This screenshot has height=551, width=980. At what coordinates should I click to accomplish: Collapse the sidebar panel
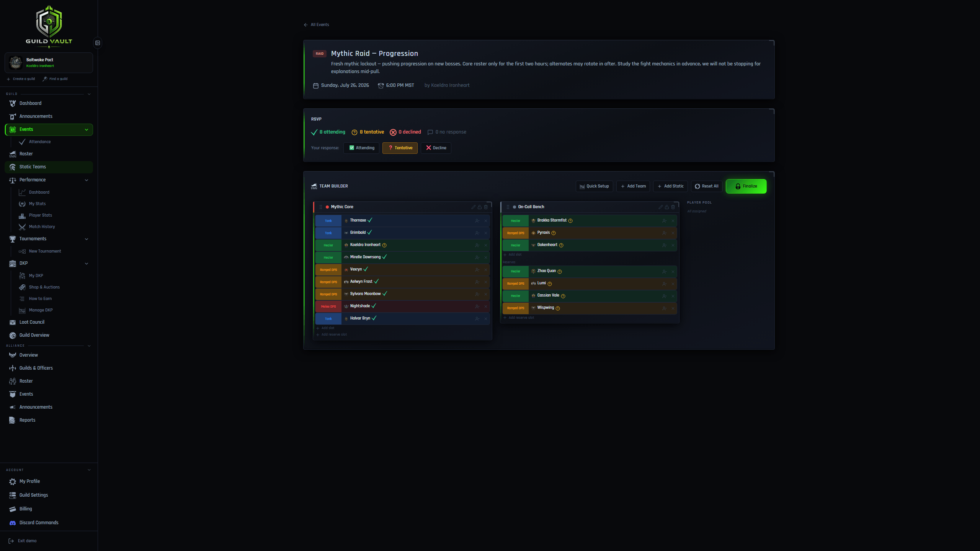[x=98, y=43]
